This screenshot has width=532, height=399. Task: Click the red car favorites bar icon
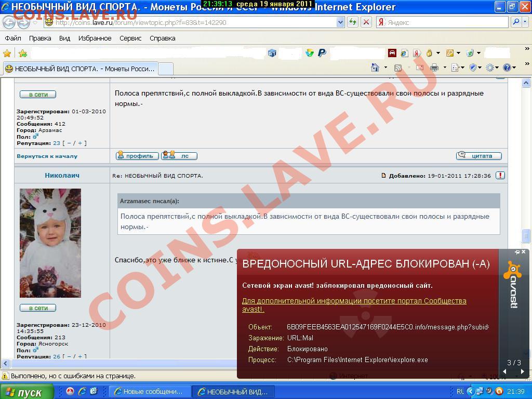pyautogui.click(x=392, y=54)
